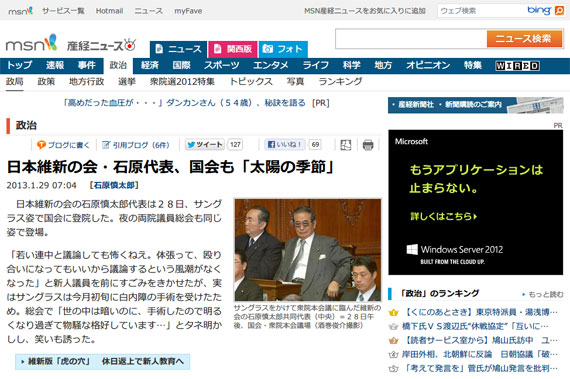The image size is (570, 379).
Task: Open 維新版「虎の穴」 related article link
Action: click(103, 362)
